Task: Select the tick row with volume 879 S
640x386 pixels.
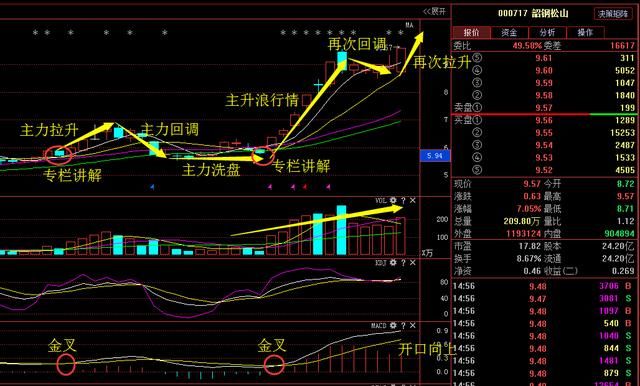Action: tap(543, 374)
